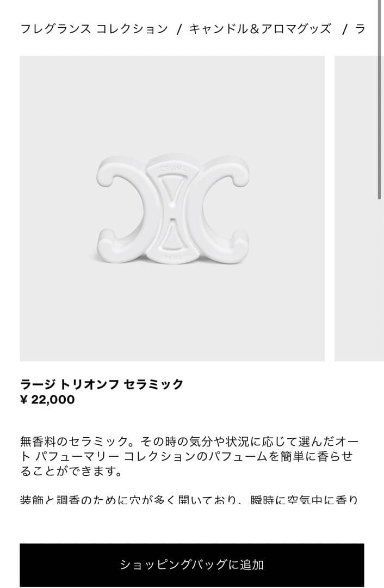Click the ¥ 22,000 price text
Viewport: 384px width, 588px height.
[x=47, y=400]
